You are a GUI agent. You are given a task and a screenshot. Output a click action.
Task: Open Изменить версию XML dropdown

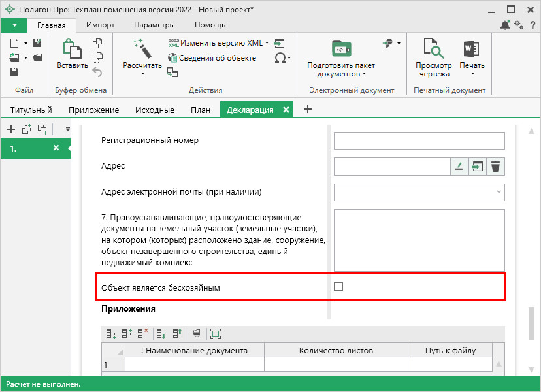coord(223,43)
